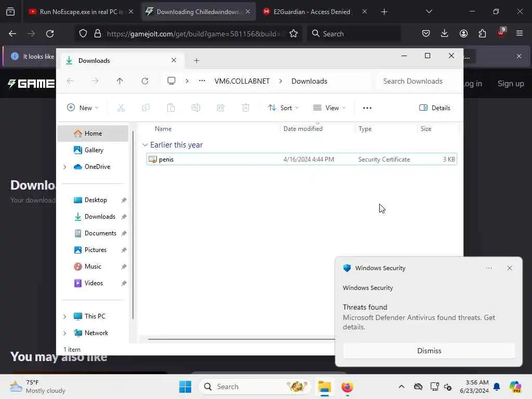Switch to Run NoEscape.exe YouTube tab
Screen dimensions: 532x399
81,11
